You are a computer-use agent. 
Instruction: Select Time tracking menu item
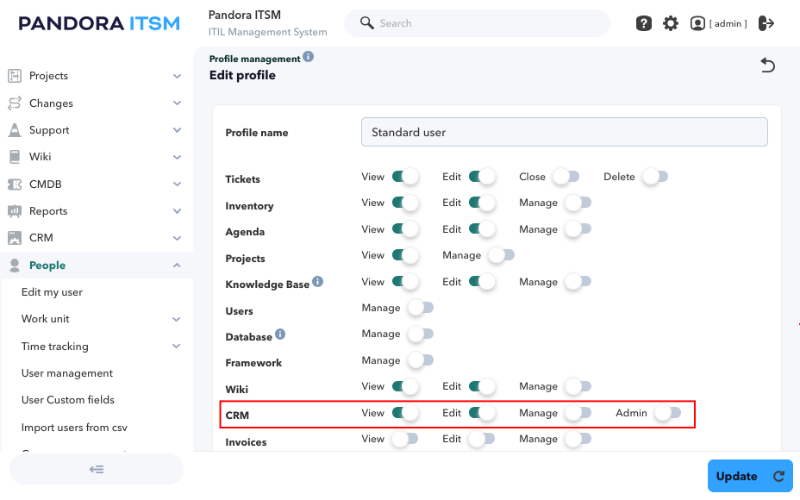point(55,346)
